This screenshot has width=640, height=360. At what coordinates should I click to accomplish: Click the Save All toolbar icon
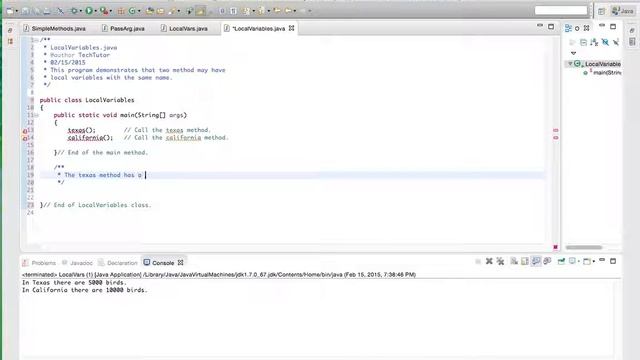pyautogui.click(x=36, y=11)
